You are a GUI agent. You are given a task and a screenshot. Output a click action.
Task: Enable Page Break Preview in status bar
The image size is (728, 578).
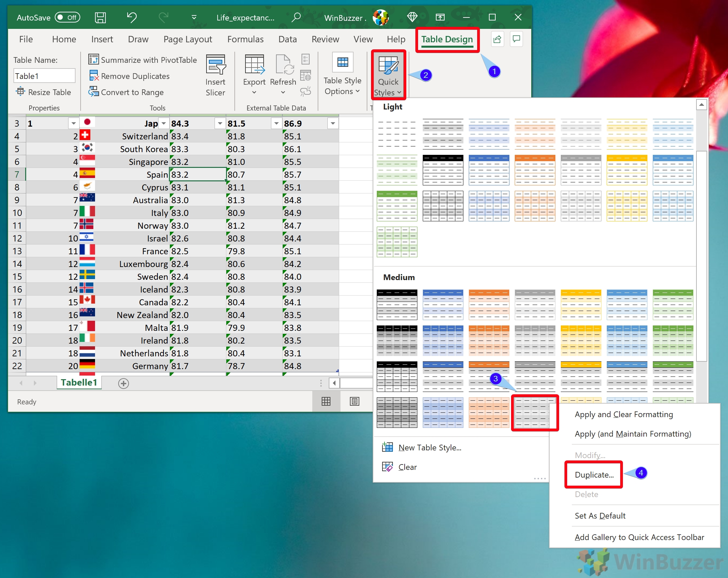click(354, 401)
